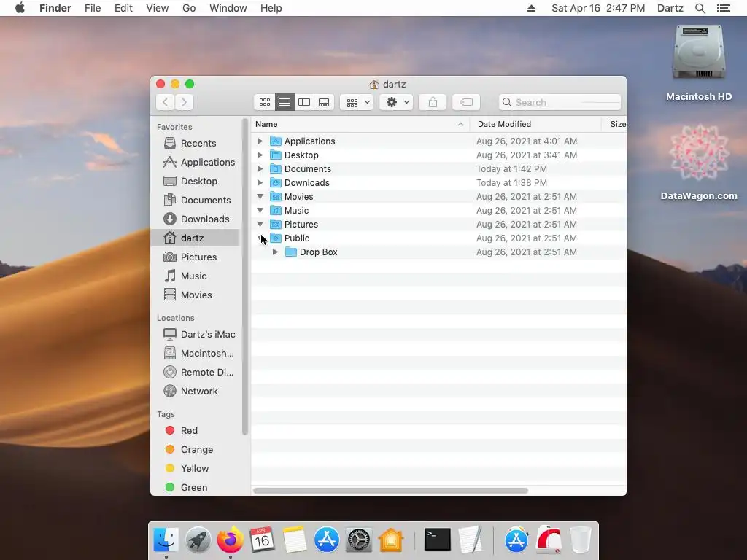Open Recents in the sidebar

click(x=196, y=144)
